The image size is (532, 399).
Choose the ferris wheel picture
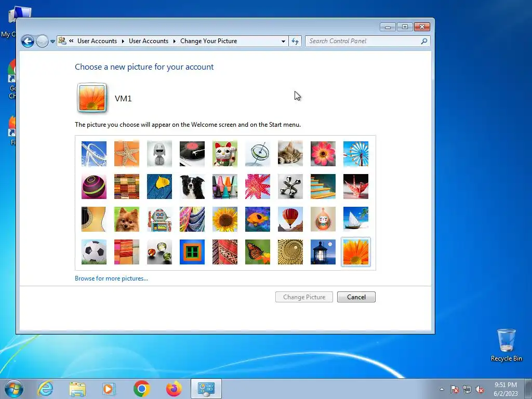point(355,154)
